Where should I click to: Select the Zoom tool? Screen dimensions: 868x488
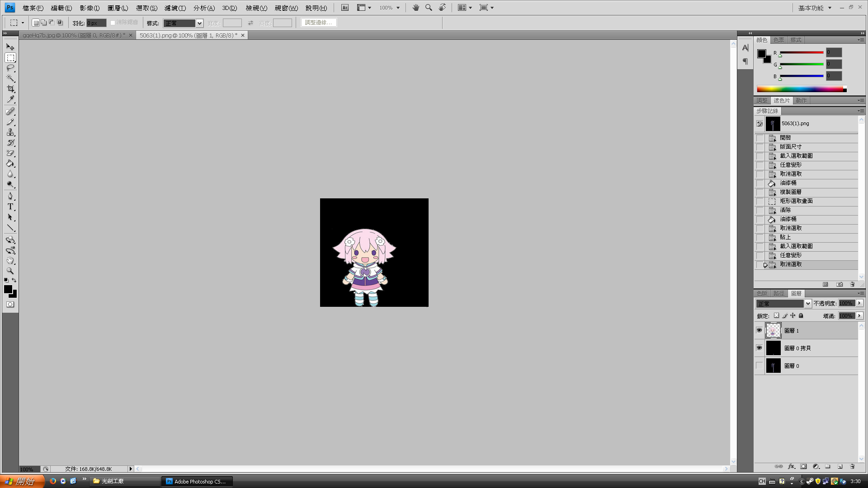[10, 271]
